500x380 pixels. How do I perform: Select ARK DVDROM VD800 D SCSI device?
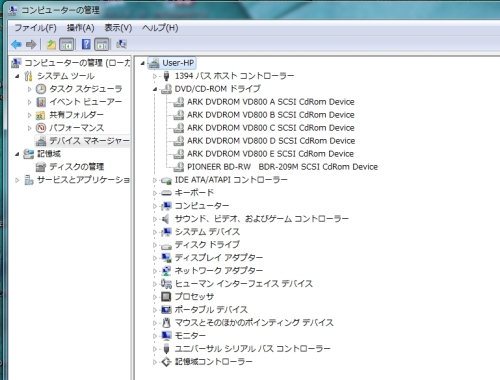click(x=271, y=141)
